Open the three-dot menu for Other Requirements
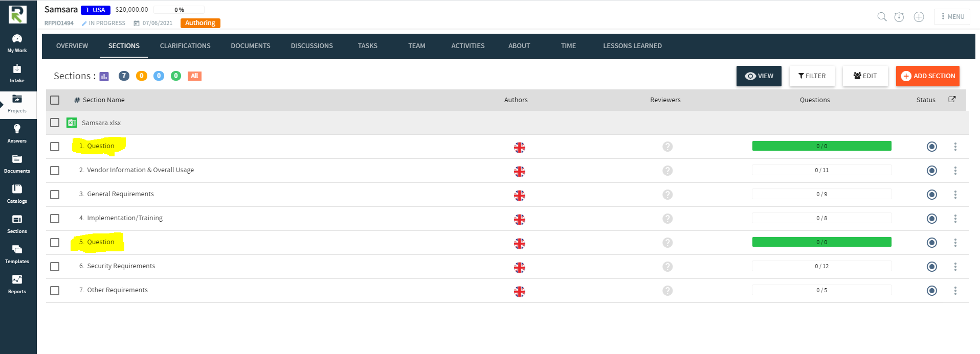This screenshot has height=354, width=980. pos(955,291)
